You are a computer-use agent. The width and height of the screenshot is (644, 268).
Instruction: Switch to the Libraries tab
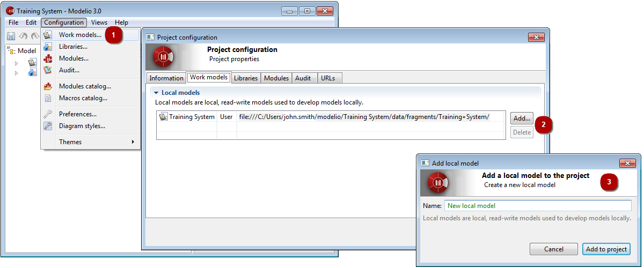pyautogui.click(x=246, y=78)
